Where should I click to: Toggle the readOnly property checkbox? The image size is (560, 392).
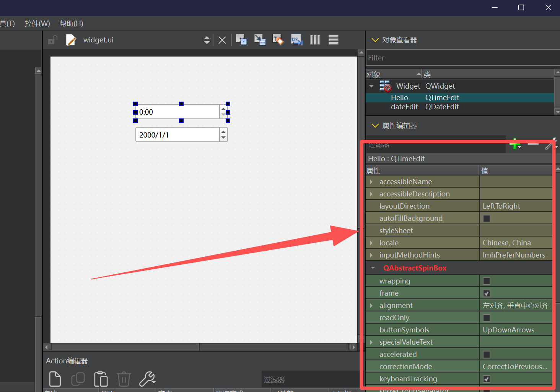pos(487,318)
